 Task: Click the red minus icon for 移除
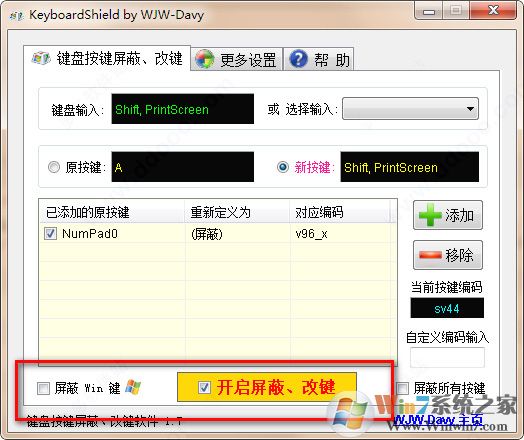430,255
